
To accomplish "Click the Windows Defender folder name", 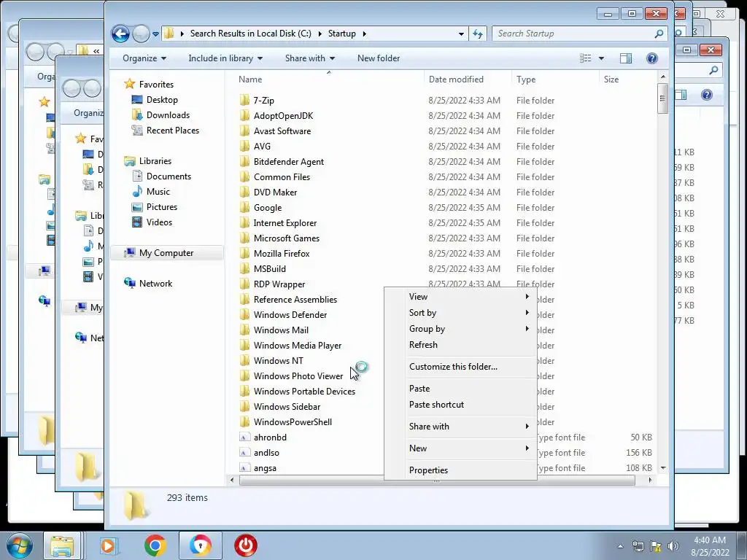I will coord(290,315).
